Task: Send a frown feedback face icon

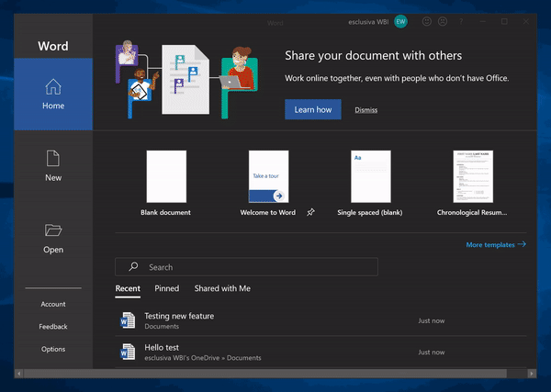Action: 443,22
